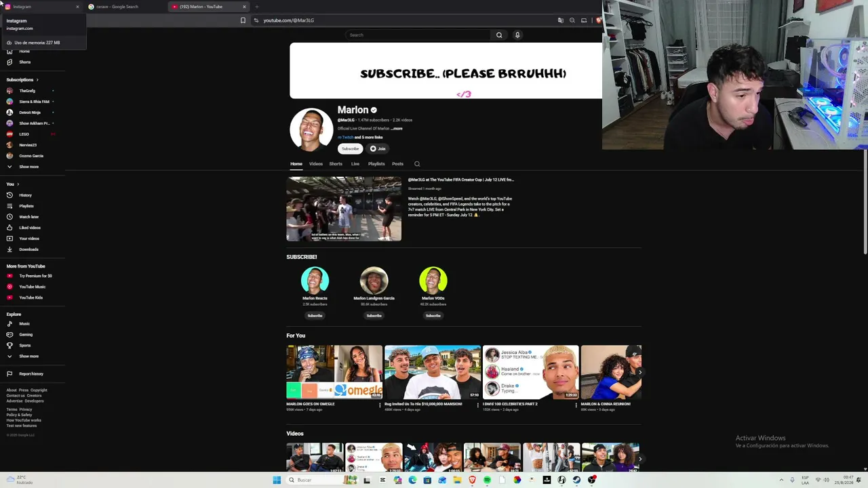Click the Try Premium icon in sidebar
The width and height of the screenshot is (868, 488).
[9, 276]
